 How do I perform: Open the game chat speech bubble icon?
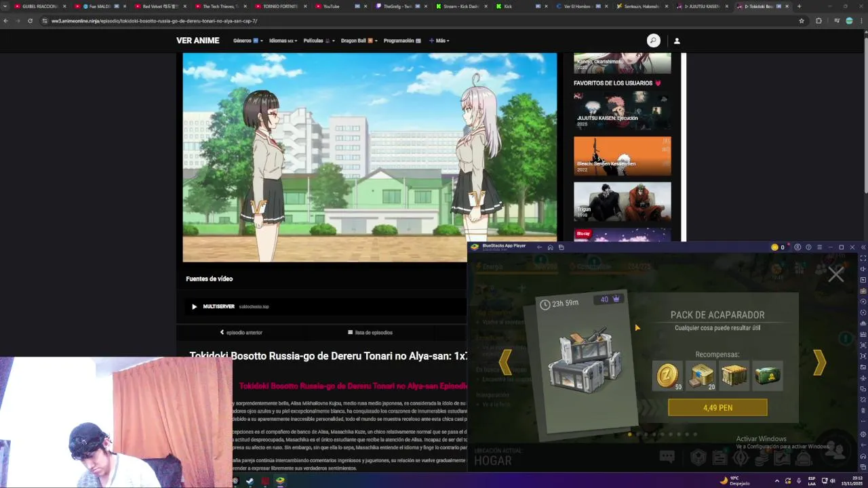click(x=667, y=457)
